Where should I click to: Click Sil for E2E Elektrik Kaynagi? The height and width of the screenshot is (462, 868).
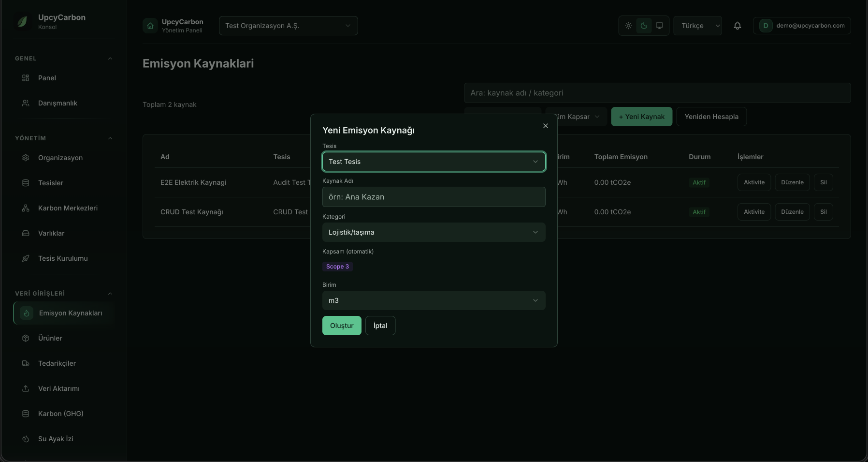824,182
